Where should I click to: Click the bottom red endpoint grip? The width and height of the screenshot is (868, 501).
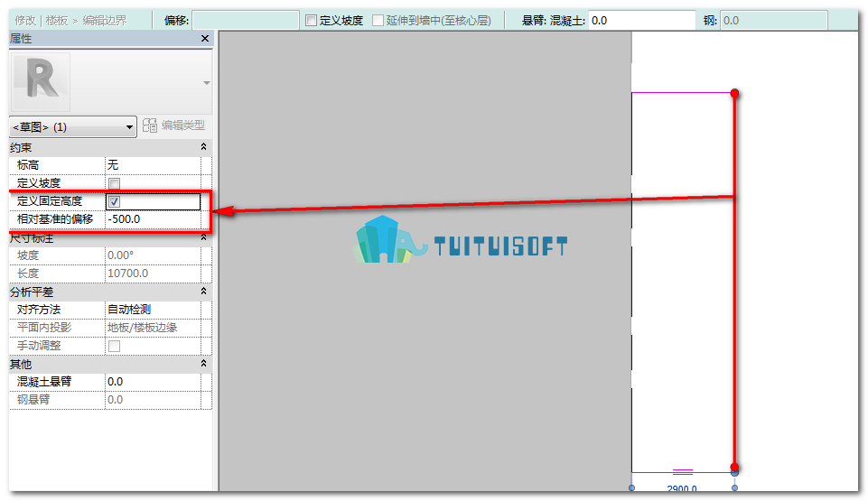coord(734,468)
